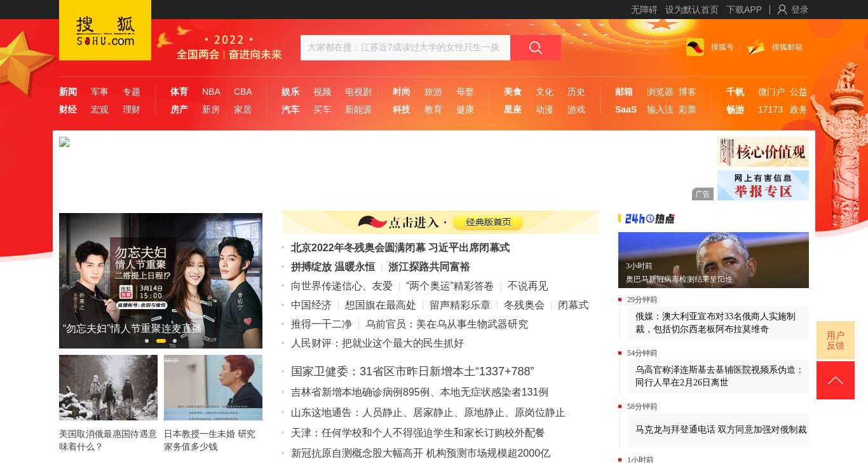Open 马克龙与拜登通电话 hot item
Screen dimensions: 868x463
click(x=718, y=429)
